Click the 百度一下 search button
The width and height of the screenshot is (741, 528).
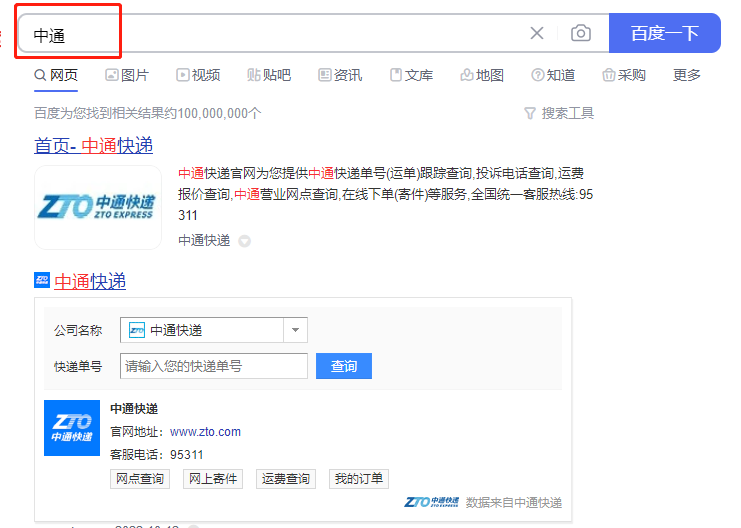(664, 33)
